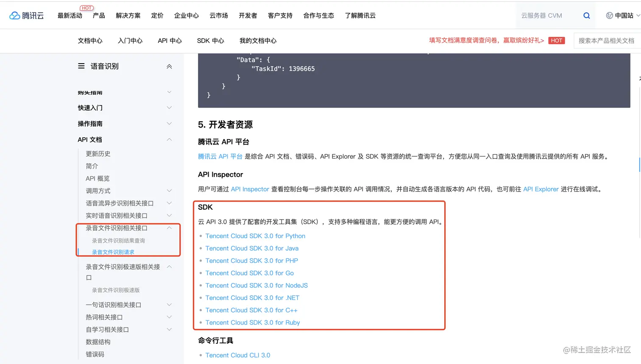Open API Explorer link

[x=541, y=189]
